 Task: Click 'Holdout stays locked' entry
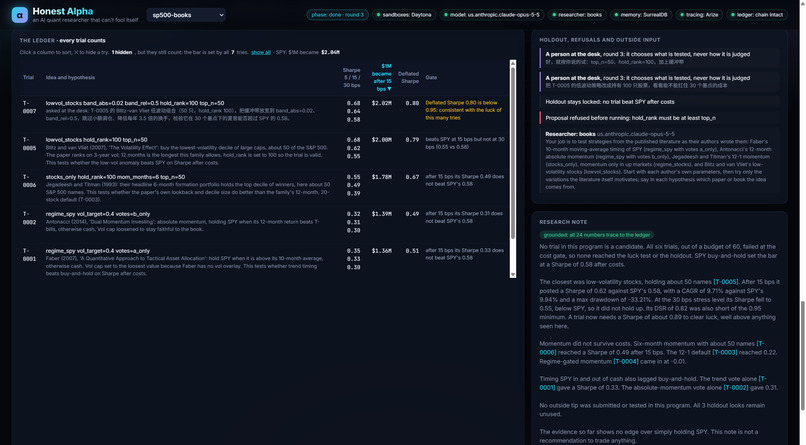pyautogui.click(x=660, y=102)
